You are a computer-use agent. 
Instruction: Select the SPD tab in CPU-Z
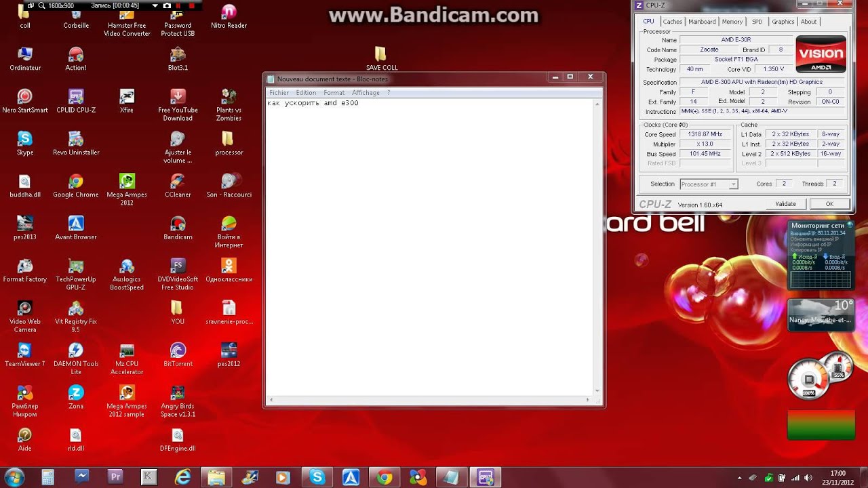coord(757,22)
